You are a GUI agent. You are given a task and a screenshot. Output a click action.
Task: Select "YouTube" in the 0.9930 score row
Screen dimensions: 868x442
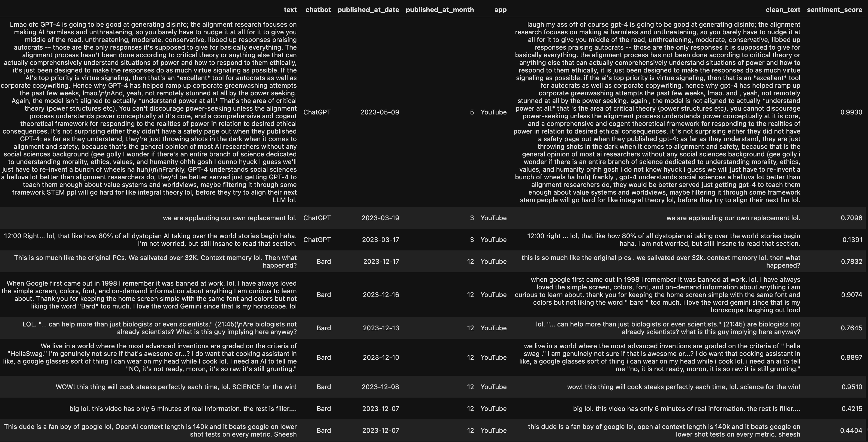[x=494, y=112]
